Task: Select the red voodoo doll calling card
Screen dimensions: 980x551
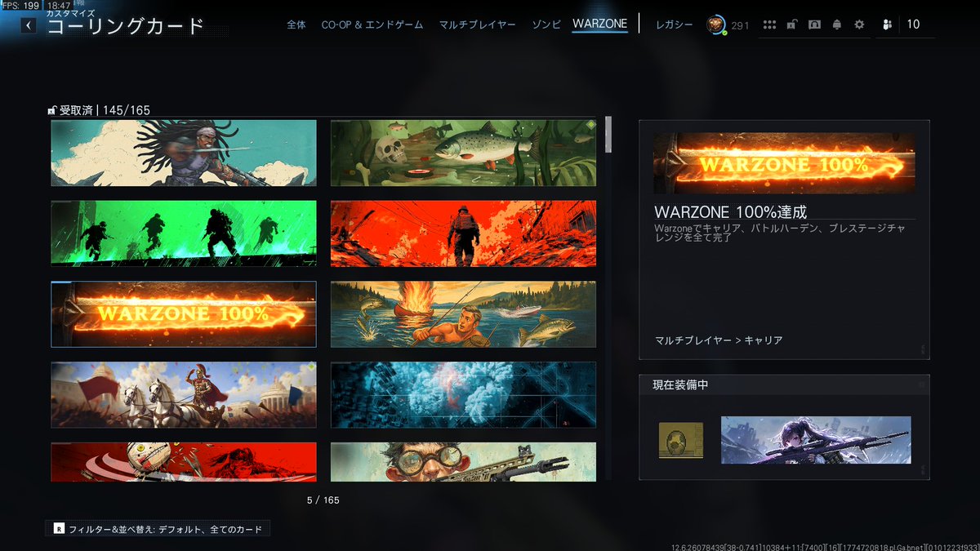Action: 184,462
